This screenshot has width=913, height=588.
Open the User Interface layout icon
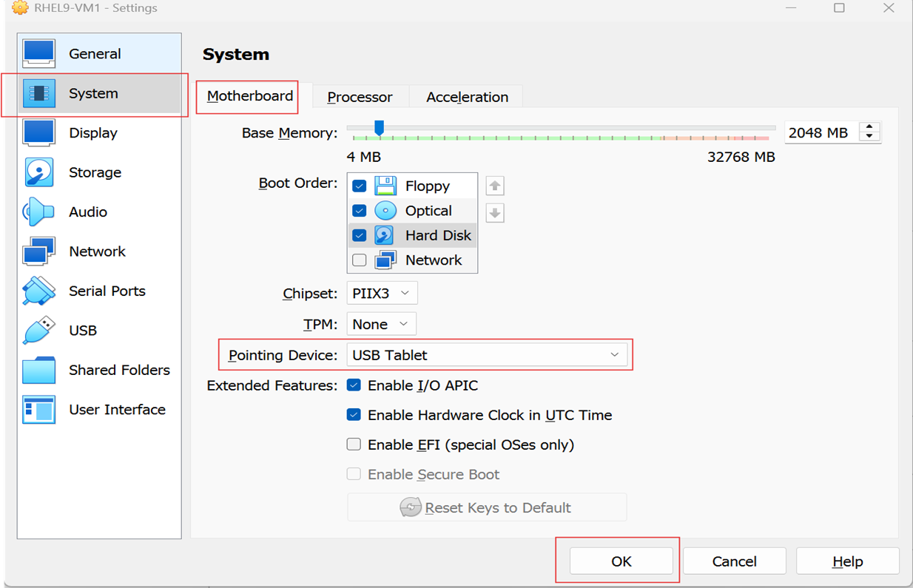[38, 410]
